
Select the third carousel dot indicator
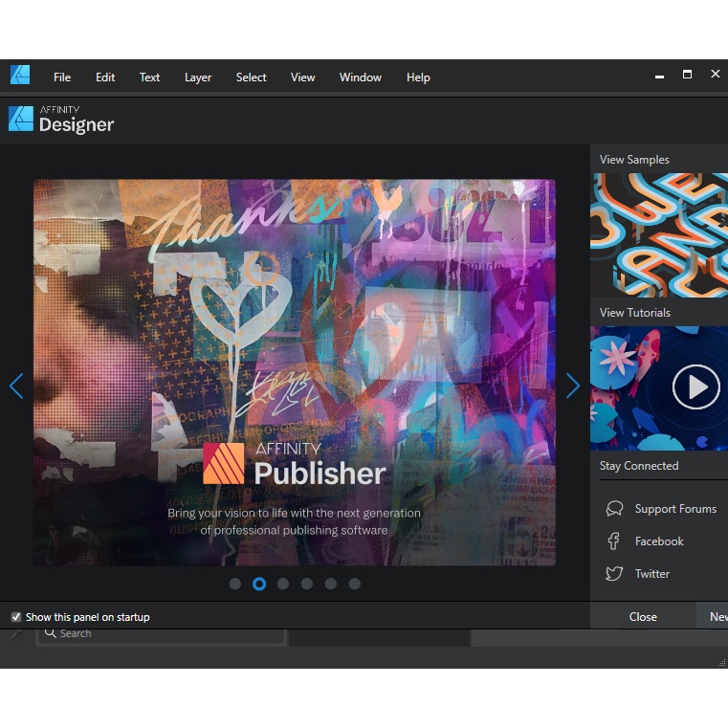coord(283,584)
